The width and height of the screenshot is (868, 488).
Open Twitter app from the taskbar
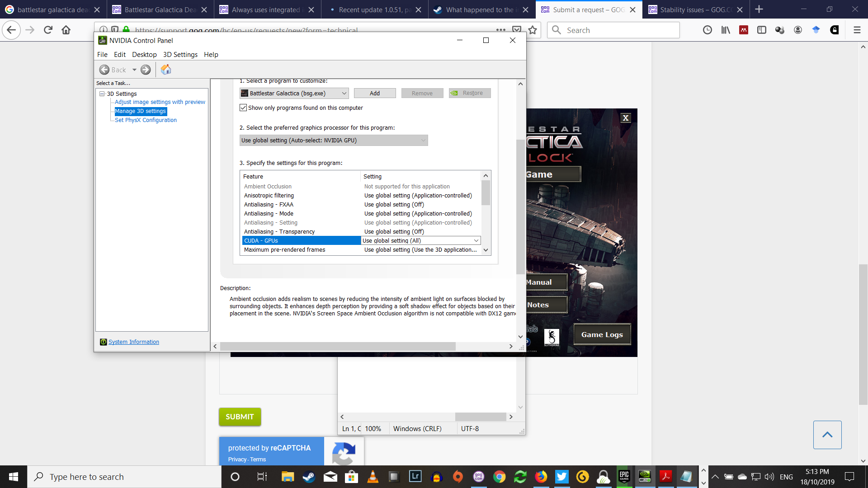point(562,477)
